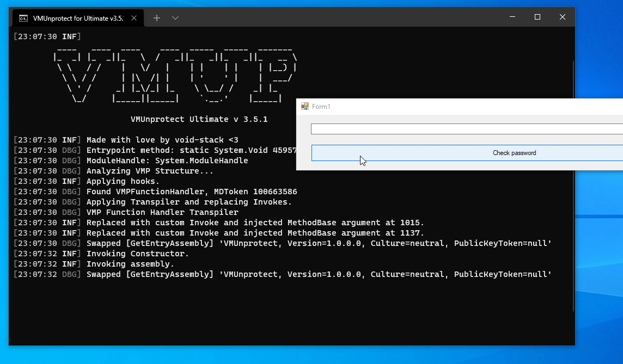Click the log line ending 'argument at 1015.'

219,223
